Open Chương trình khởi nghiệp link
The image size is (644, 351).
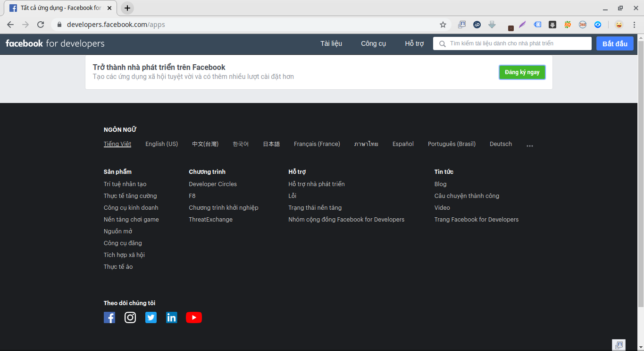coord(224,208)
